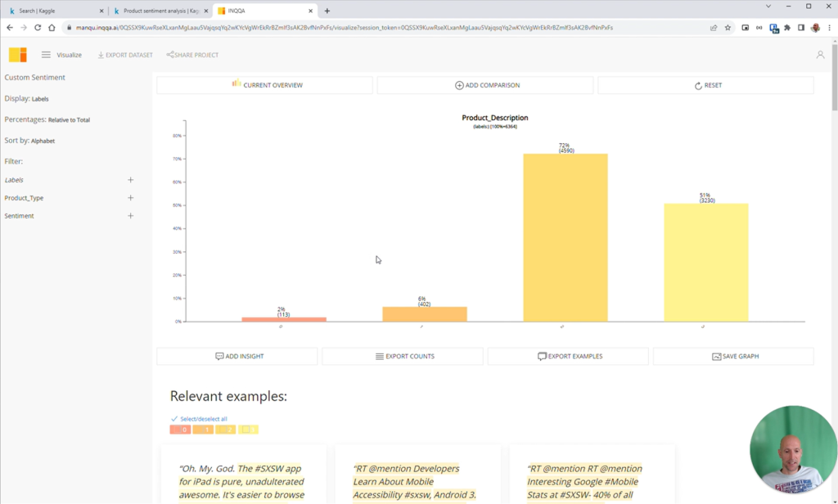Viewport: 838px width, 504px height.
Task: Click the EXPORT DATASET button
Action: (x=125, y=55)
